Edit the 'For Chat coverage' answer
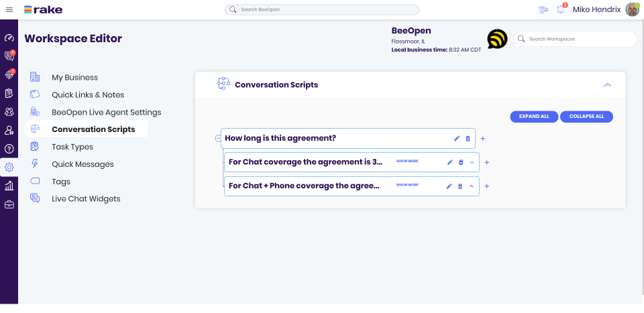The width and height of the screenshot is (644, 313). coord(449,162)
